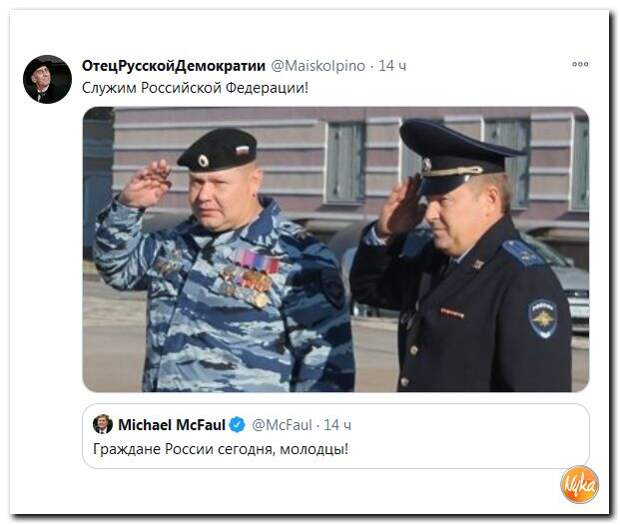Viewport: 620px width, 525px height.
Task: Click the police patch on the officer's sleeve
Action: coord(542,319)
